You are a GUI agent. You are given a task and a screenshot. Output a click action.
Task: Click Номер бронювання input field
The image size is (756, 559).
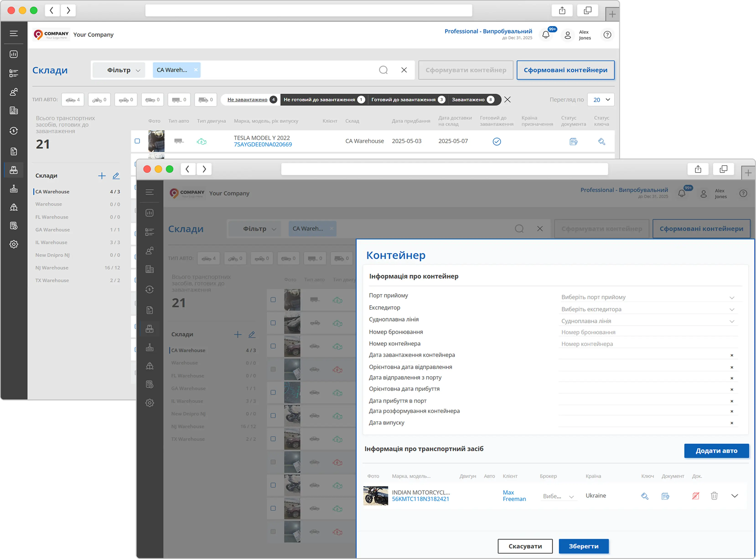(x=648, y=332)
